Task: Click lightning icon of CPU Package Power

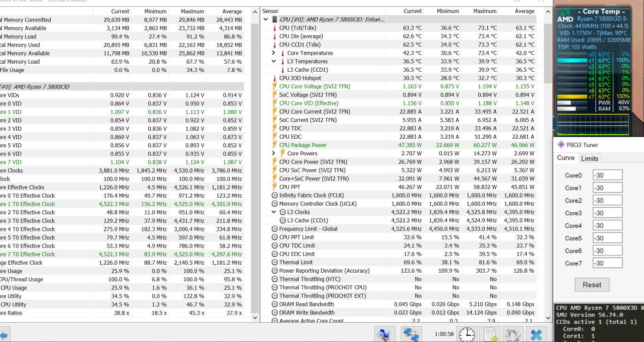Action: coord(275,145)
